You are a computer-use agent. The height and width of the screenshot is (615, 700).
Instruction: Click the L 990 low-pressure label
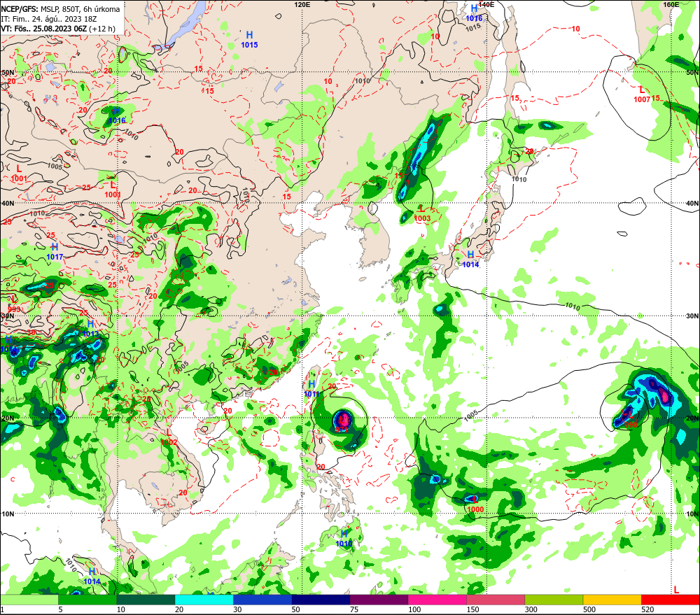click(631, 420)
